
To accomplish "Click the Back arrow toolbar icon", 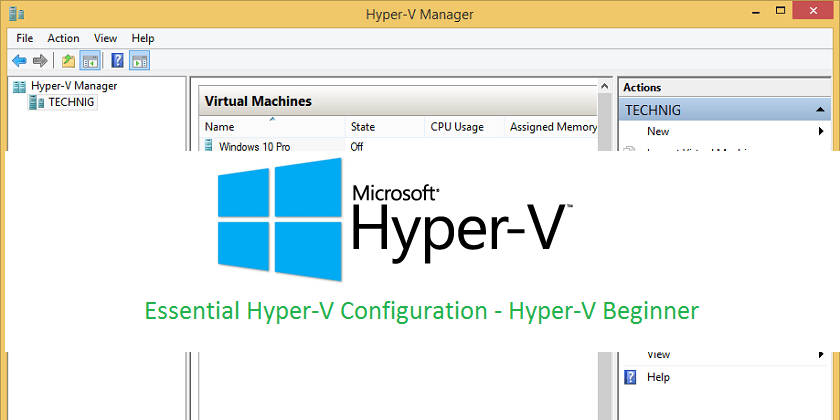I will (x=19, y=61).
